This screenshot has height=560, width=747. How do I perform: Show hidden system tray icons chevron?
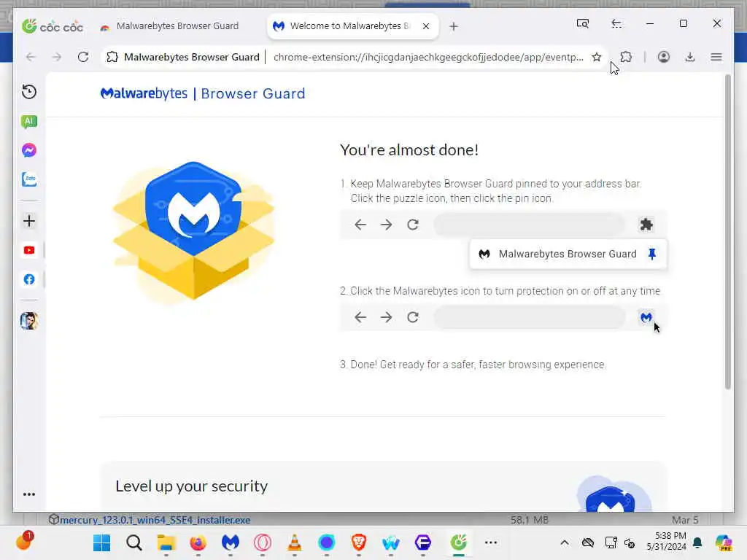coord(565,542)
